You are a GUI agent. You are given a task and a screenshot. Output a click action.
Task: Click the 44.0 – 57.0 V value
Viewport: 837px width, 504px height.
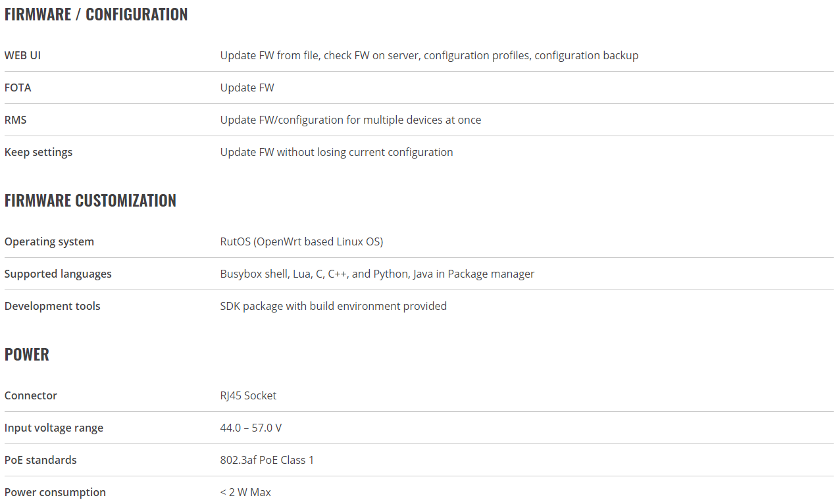pyautogui.click(x=251, y=428)
